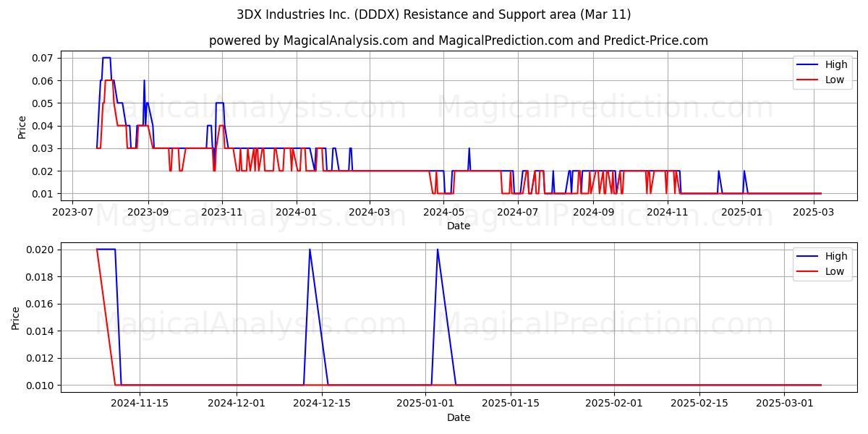Click the 0.016 tick label on bottom chart
868x434 pixels.
pos(41,304)
